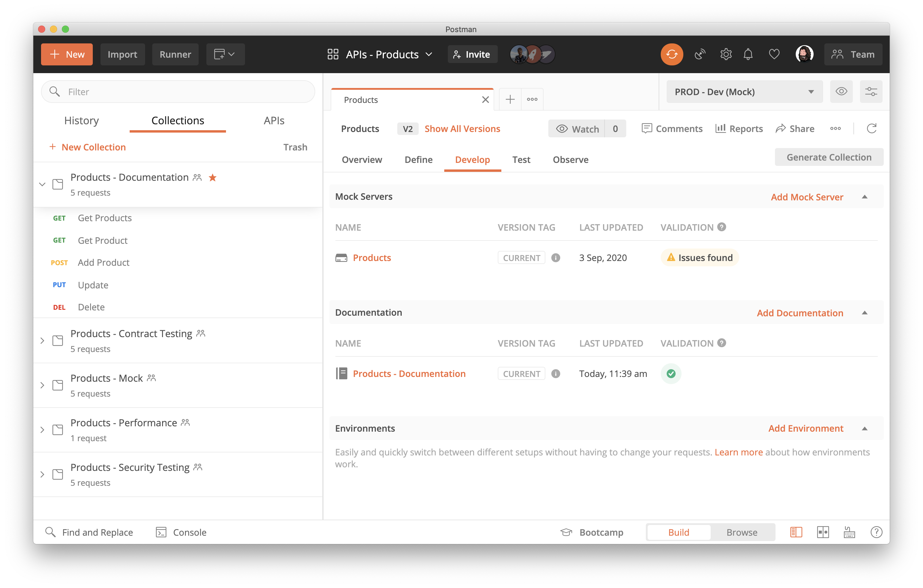This screenshot has width=923, height=588.
Task: Open workspace grid icon next to APIs - Products
Action: [x=333, y=54]
